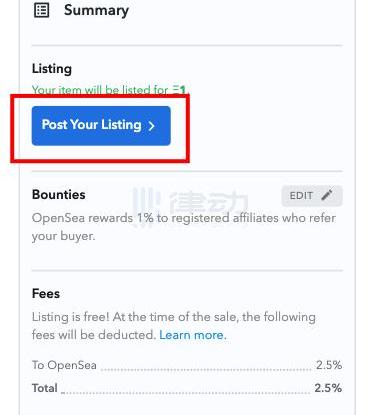Click the Fees section heading

[x=46, y=294]
